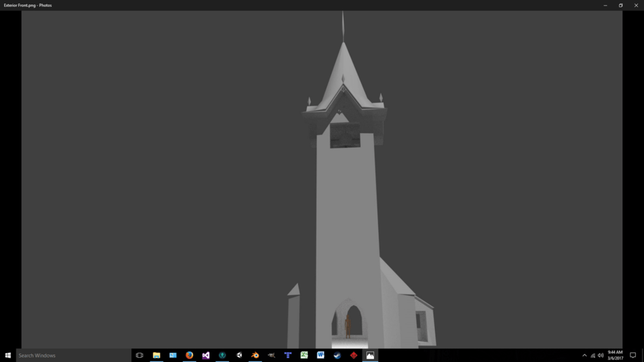Launch Firefox from the taskbar
This screenshot has height=362, width=644.
[189, 355]
